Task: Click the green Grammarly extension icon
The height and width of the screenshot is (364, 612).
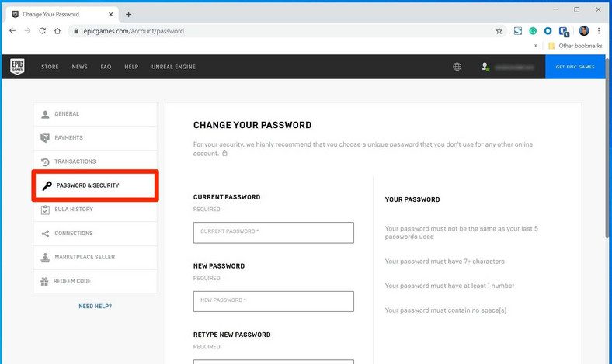Action: click(x=533, y=31)
